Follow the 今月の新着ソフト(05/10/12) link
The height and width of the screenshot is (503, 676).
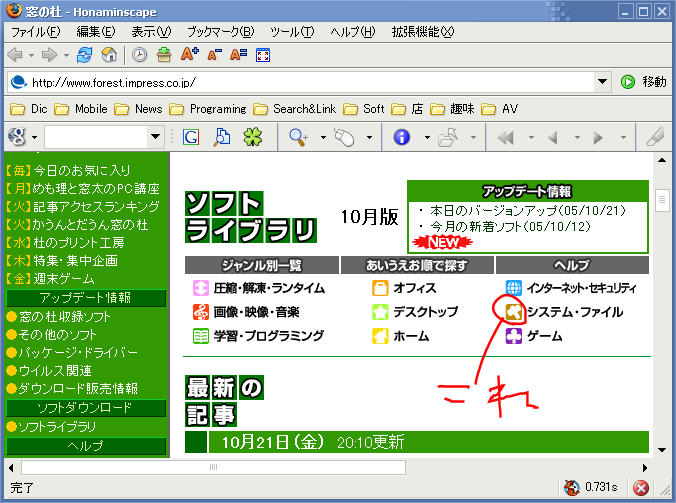click(x=510, y=226)
